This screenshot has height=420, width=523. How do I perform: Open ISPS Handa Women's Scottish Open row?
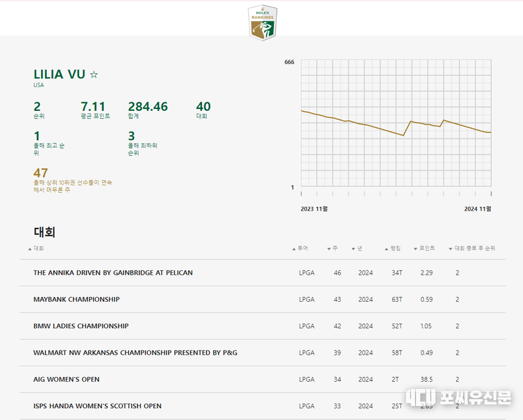pos(263,406)
